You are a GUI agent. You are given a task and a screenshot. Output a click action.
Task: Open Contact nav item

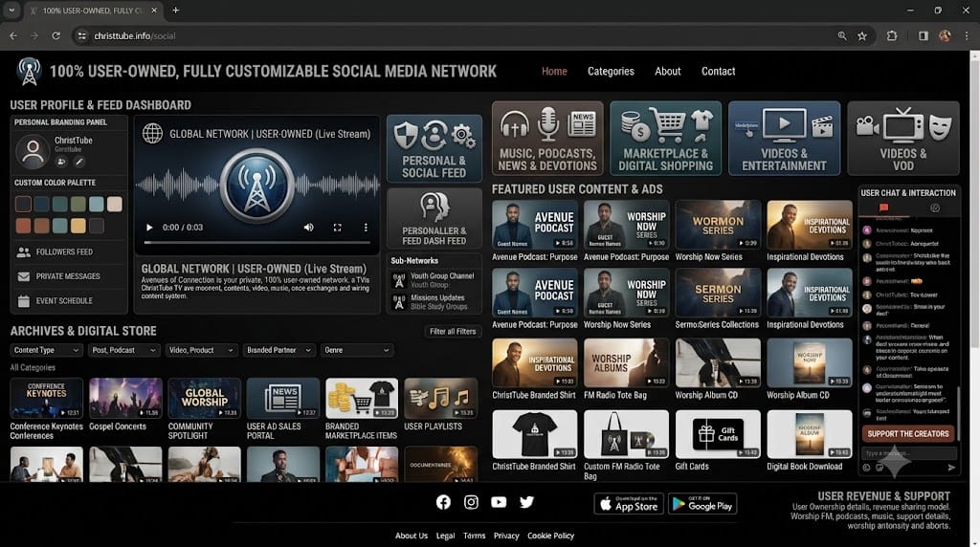[x=718, y=71]
